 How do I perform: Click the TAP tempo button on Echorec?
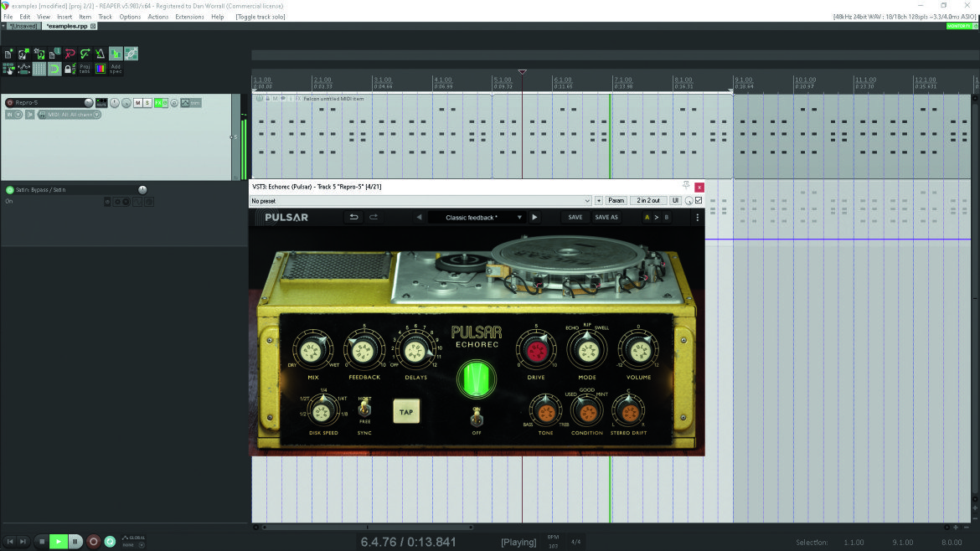coord(406,412)
